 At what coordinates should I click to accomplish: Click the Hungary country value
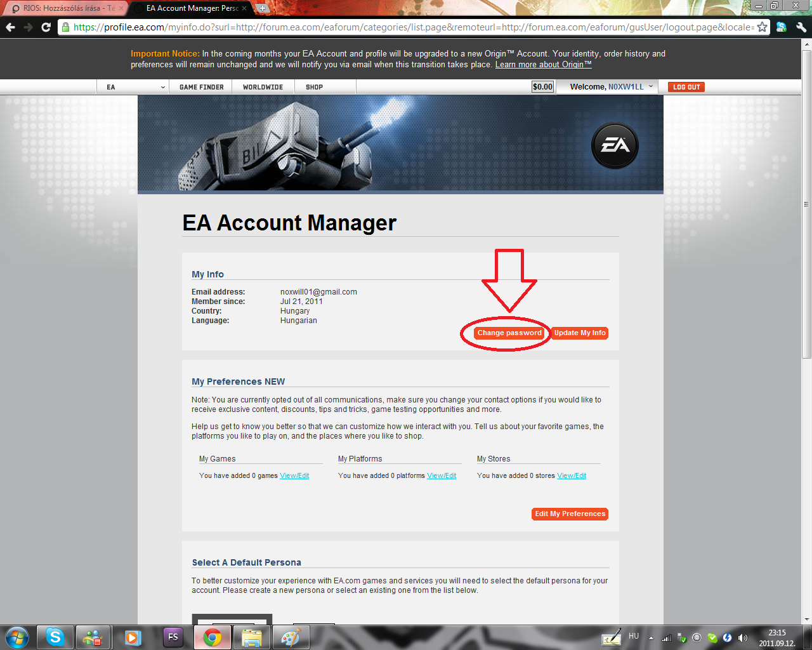[295, 311]
